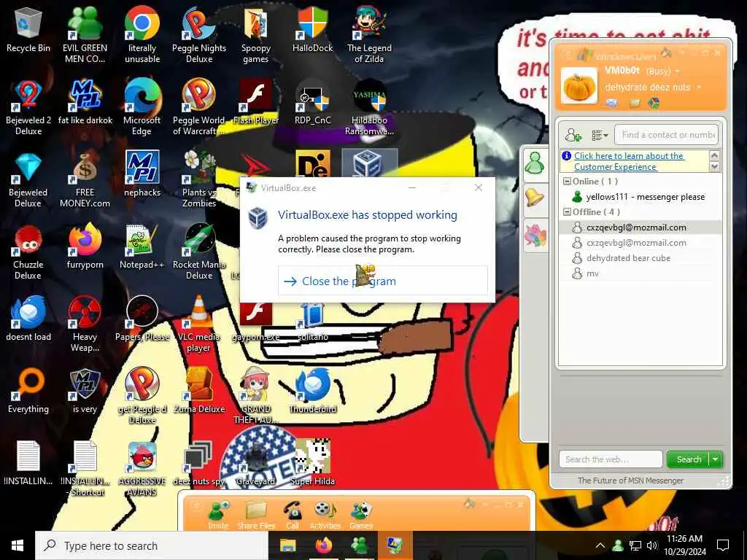The height and width of the screenshot is (560, 747).
Task: Select the butterfly tab beside Messenger
Action: 535,236
